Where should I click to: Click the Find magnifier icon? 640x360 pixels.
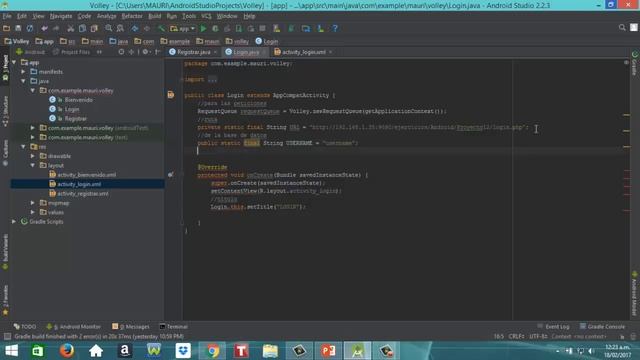coord(109,28)
